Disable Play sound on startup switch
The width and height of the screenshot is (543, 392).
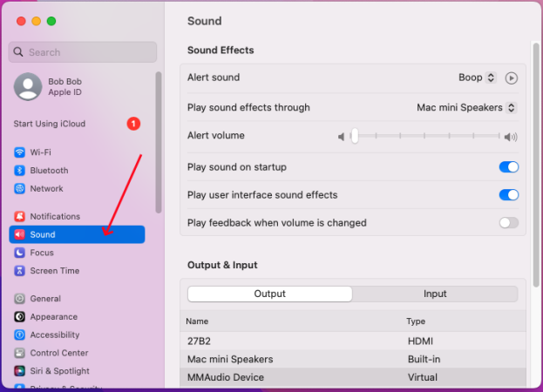[x=508, y=167]
